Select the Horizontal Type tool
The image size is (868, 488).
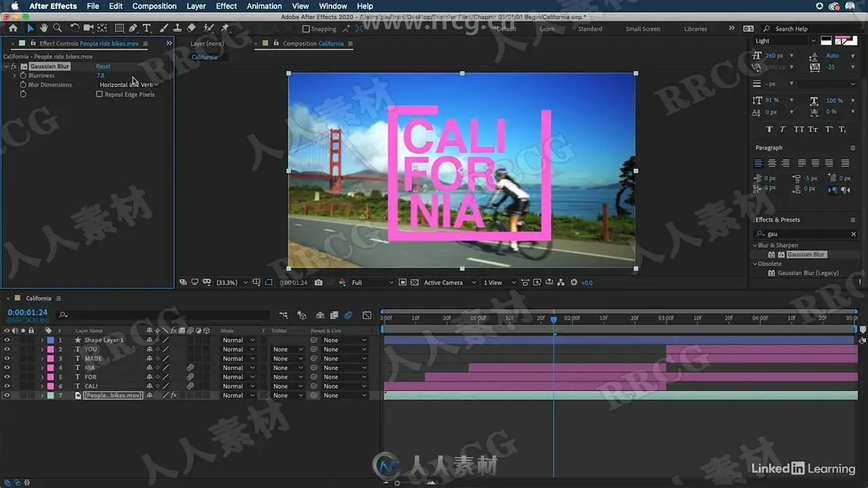pos(146,28)
